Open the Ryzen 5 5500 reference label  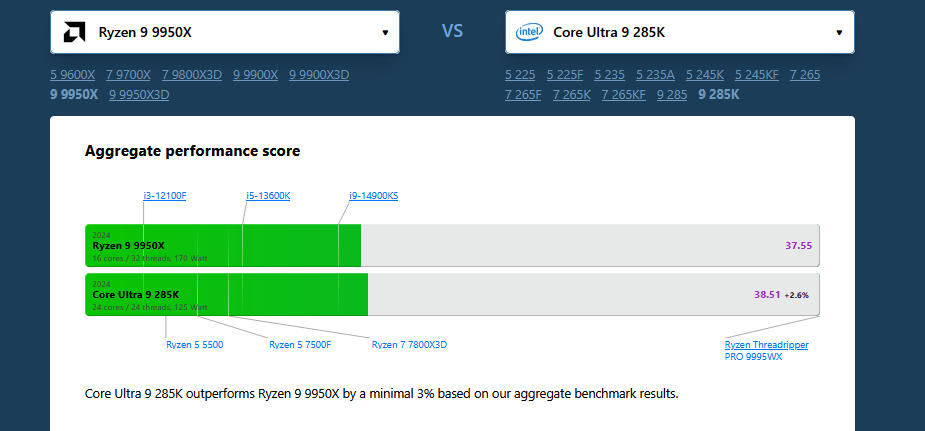pos(195,345)
